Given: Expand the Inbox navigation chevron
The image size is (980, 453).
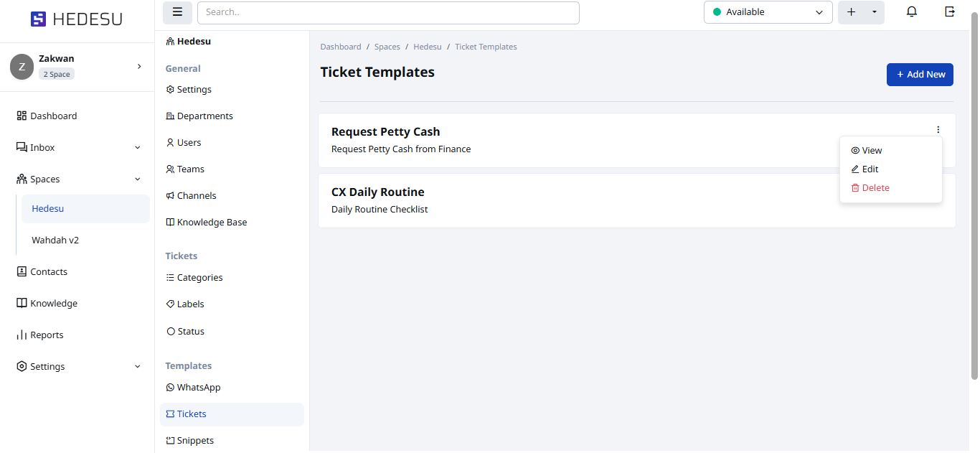Looking at the screenshot, I should click(x=138, y=148).
